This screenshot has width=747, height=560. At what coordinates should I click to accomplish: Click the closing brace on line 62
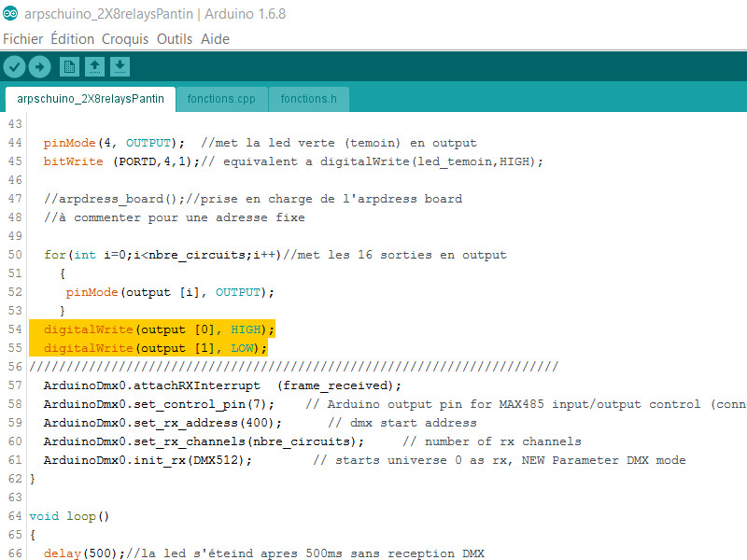pos(33,479)
